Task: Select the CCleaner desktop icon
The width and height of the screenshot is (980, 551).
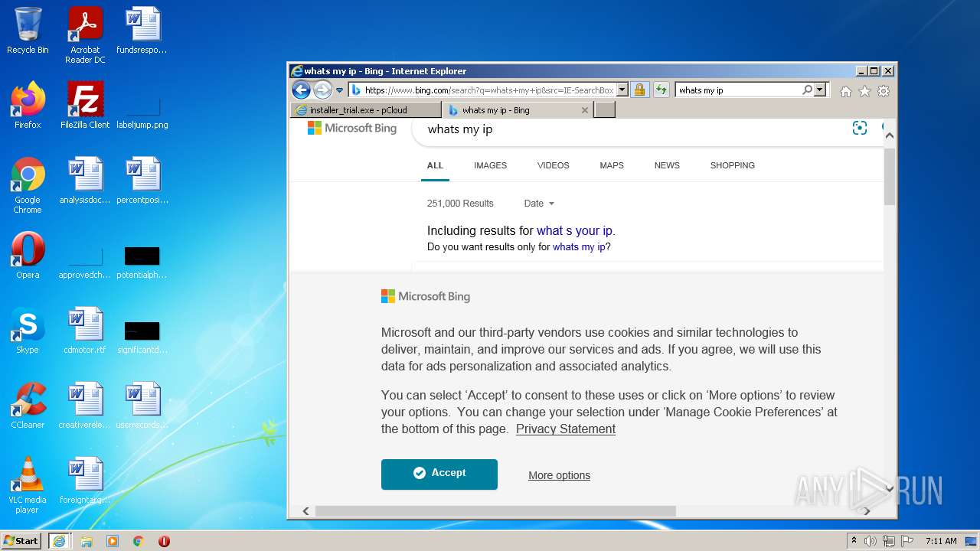Action: (x=28, y=406)
